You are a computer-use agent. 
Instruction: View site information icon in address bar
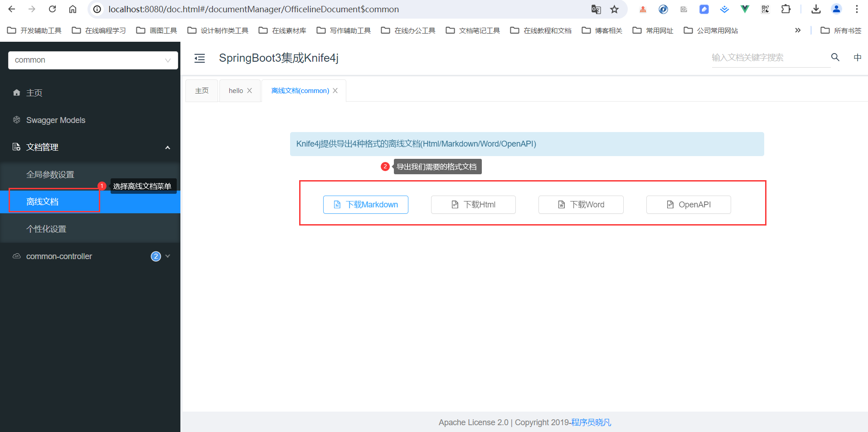click(97, 9)
